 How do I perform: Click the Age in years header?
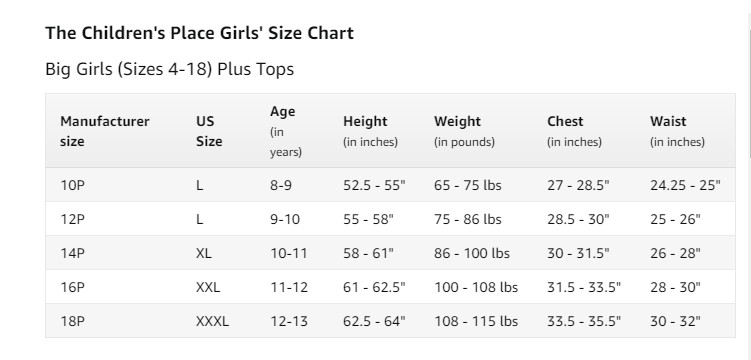[286, 132]
